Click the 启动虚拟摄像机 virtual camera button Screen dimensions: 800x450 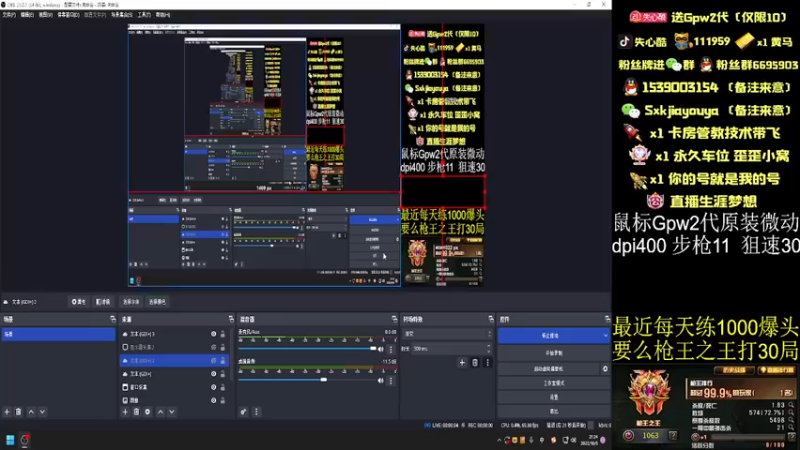point(549,368)
